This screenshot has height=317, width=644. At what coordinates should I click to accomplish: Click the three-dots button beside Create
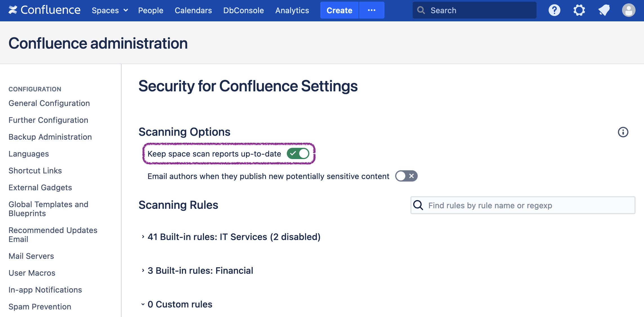(x=372, y=10)
